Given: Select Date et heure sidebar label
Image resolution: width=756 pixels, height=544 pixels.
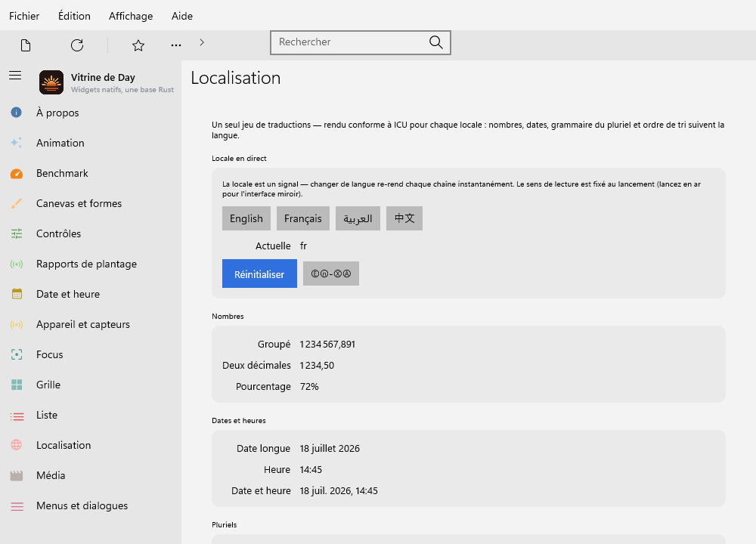Looking at the screenshot, I should pyautogui.click(x=68, y=294).
